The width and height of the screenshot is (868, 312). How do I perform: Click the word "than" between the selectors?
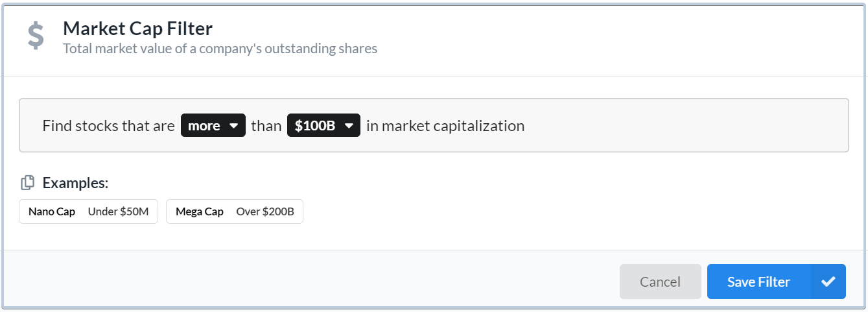266,126
